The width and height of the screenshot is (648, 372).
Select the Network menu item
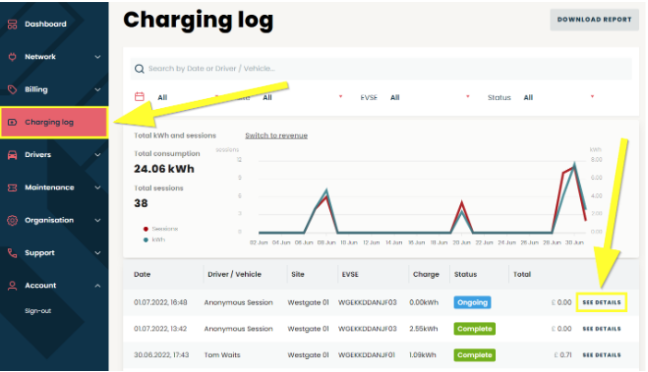40,57
